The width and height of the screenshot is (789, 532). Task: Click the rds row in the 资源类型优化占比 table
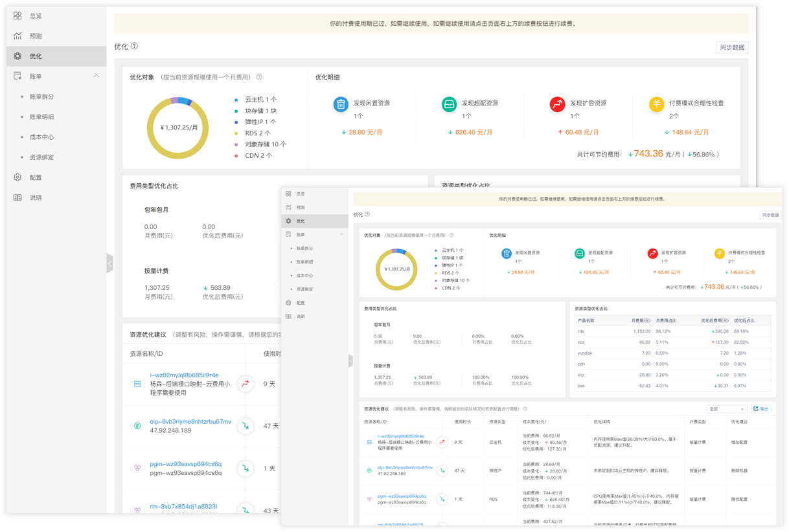click(x=672, y=331)
